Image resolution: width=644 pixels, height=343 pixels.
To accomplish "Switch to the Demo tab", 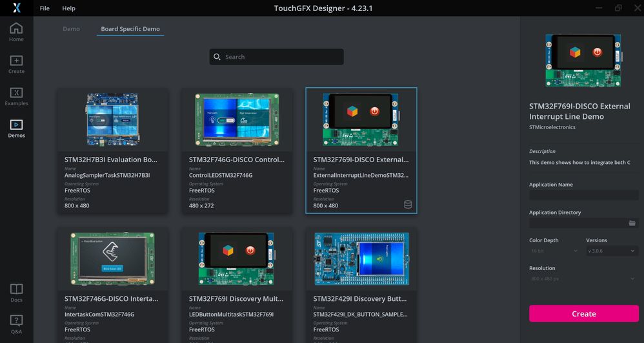I will point(72,29).
